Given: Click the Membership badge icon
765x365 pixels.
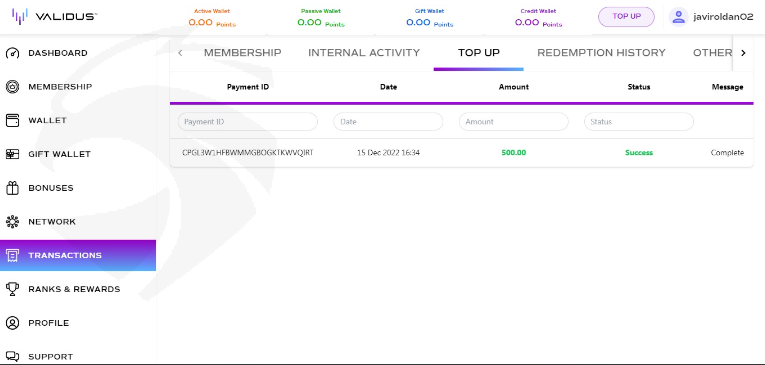Looking at the screenshot, I should click(12, 87).
